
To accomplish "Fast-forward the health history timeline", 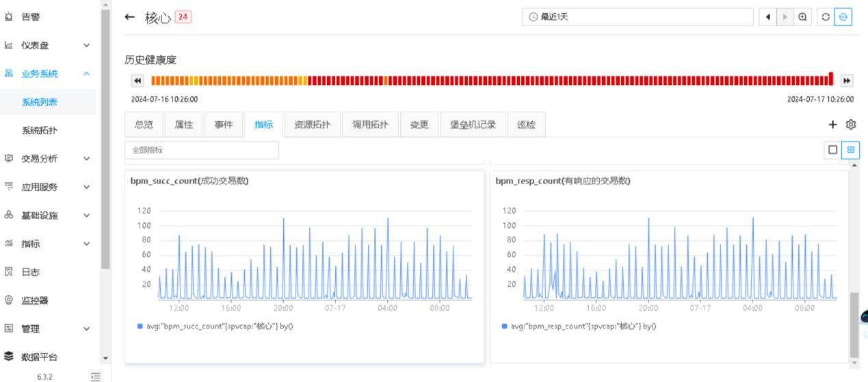I will tap(847, 80).
